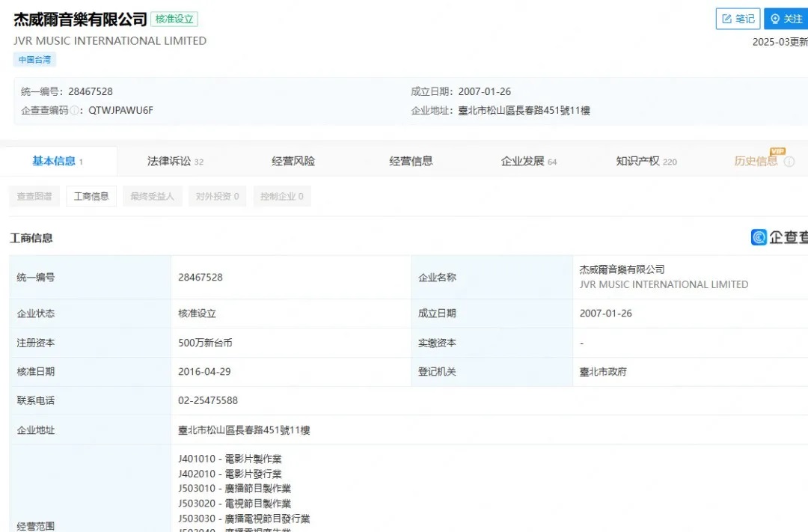Viewport: 808px width, 532px height.
Task: Click the company title 杰威爾音樂有限公司
Action: tap(80, 19)
